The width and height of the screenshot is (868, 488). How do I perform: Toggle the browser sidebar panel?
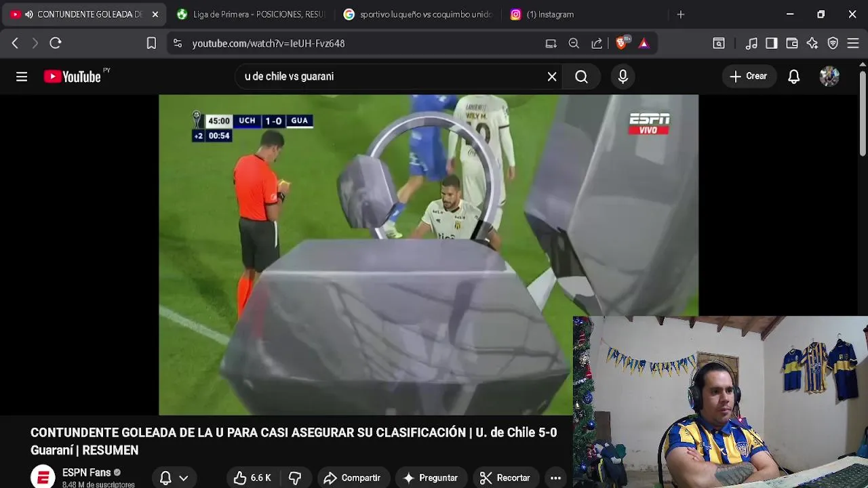click(x=772, y=43)
